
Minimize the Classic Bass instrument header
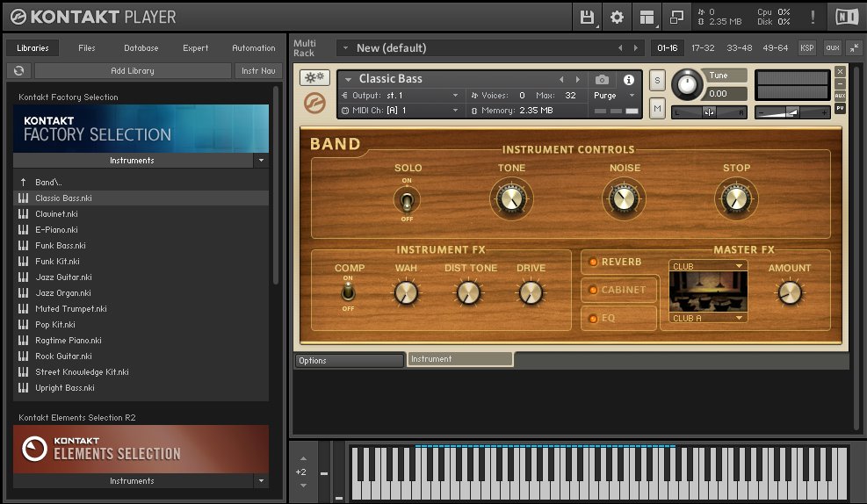tap(840, 83)
